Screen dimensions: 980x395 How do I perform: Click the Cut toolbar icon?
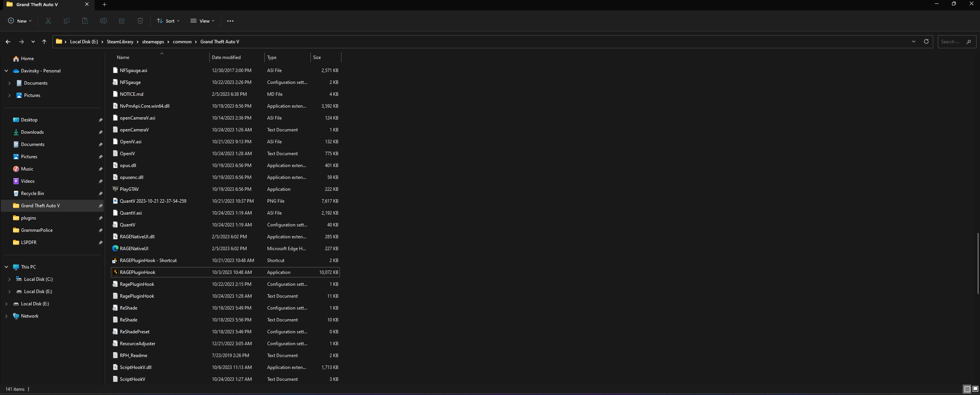[48, 21]
